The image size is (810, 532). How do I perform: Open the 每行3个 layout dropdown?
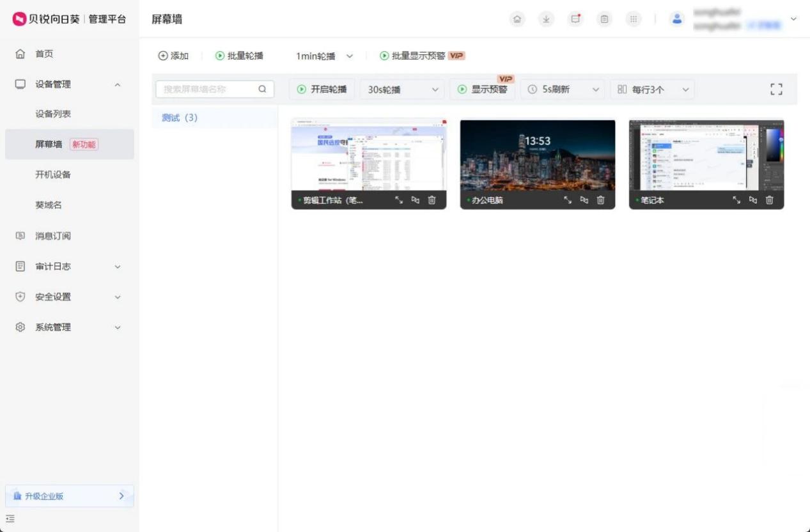(653, 90)
